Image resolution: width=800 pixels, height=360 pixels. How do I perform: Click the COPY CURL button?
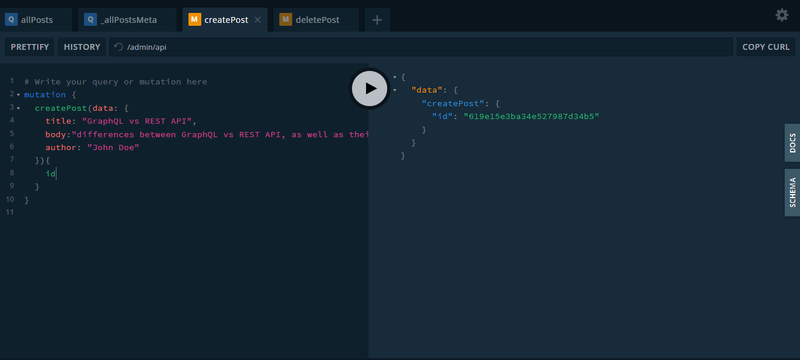(x=765, y=47)
